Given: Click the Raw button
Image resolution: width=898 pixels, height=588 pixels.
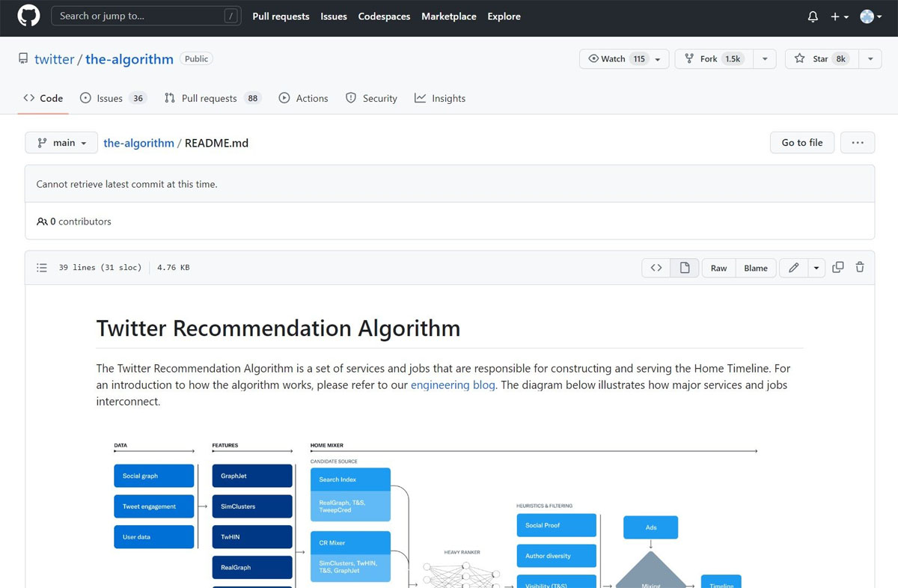Looking at the screenshot, I should click(718, 268).
